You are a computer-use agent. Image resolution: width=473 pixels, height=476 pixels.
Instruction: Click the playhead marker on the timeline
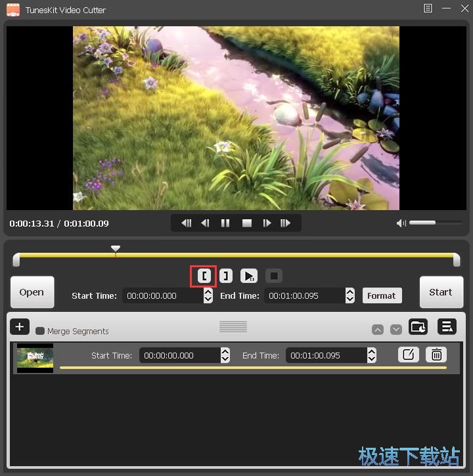click(x=116, y=249)
